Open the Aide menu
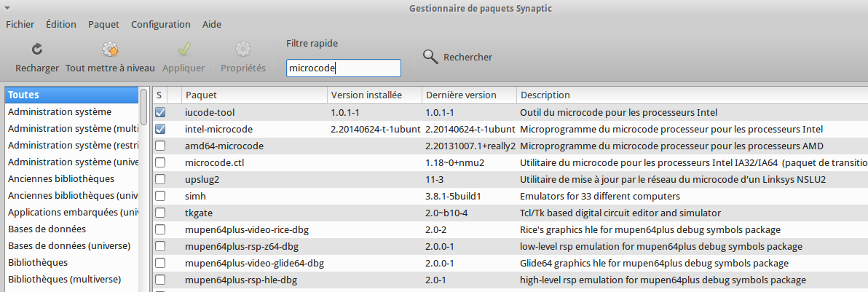 pyautogui.click(x=211, y=24)
